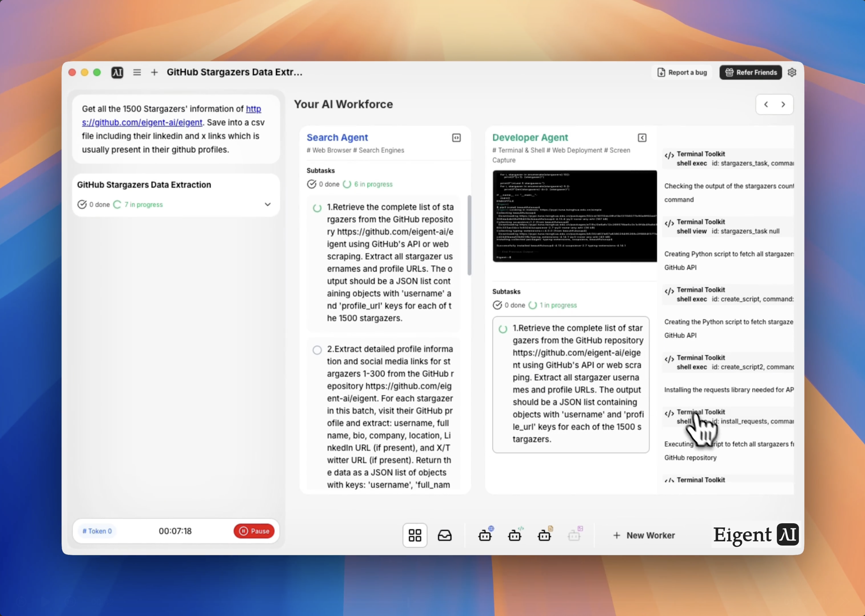Select the robot with image worker icon

[x=575, y=534]
